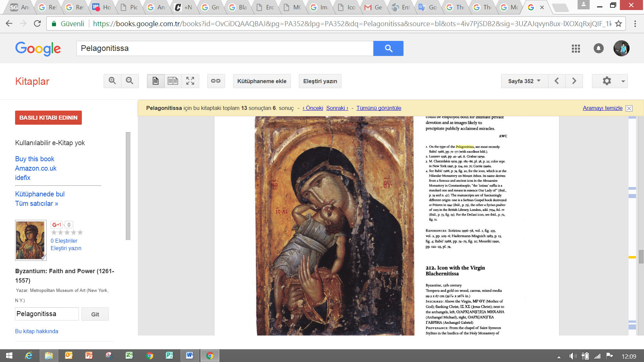Click the volume speaker tray icon
644x362 pixels.
point(573,356)
